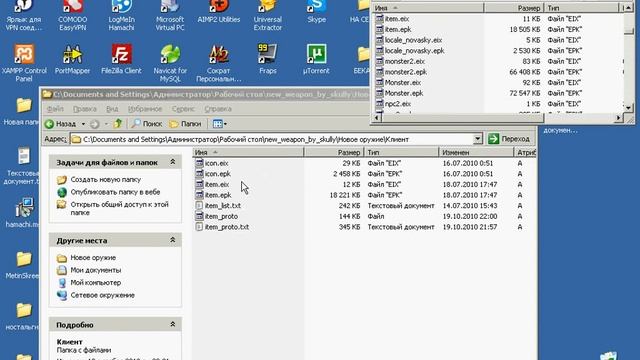Screen dimensions: 640x360
Task: Click the address bar path field
Action: [x=272, y=139]
